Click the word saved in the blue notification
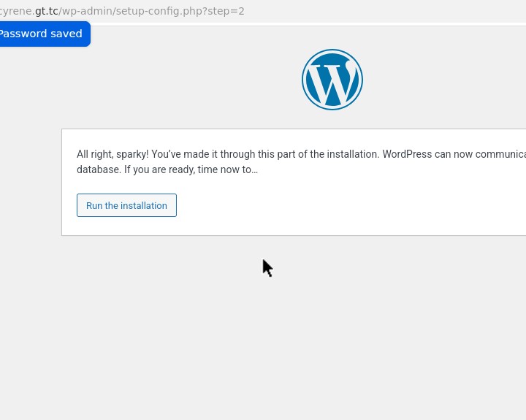526x420 pixels. (x=66, y=34)
